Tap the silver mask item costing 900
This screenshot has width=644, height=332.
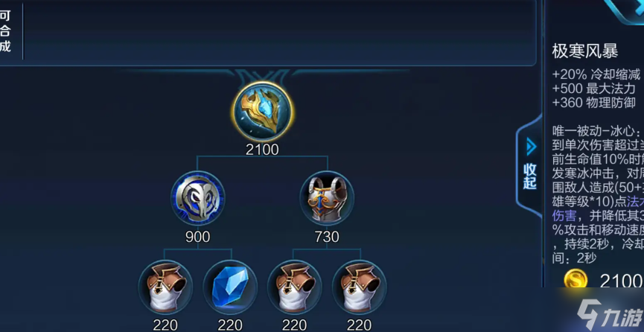pyautogui.click(x=198, y=199)
